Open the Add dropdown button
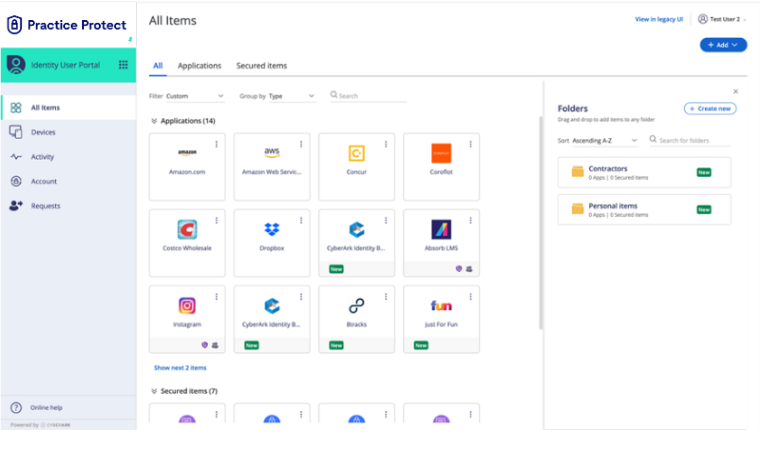The width and height of the screenshot is (782, 452). pyautogui.click(x=723, y=45)
